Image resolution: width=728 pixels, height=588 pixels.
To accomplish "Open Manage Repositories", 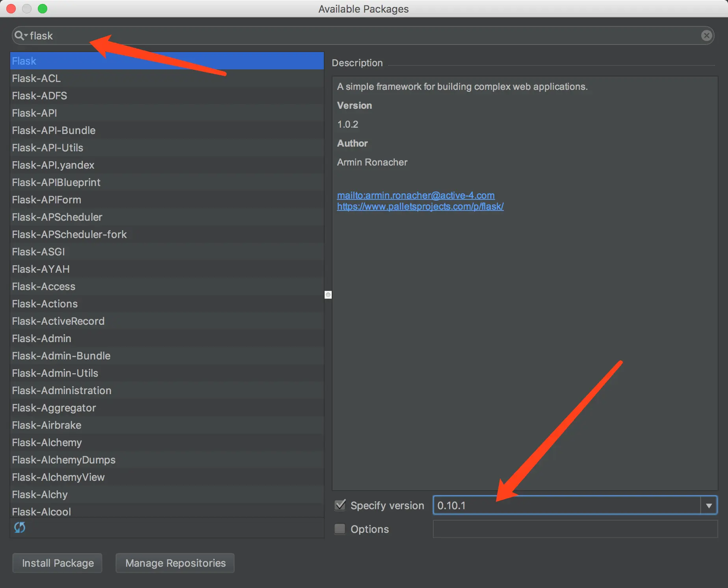I will pos(175,563).
